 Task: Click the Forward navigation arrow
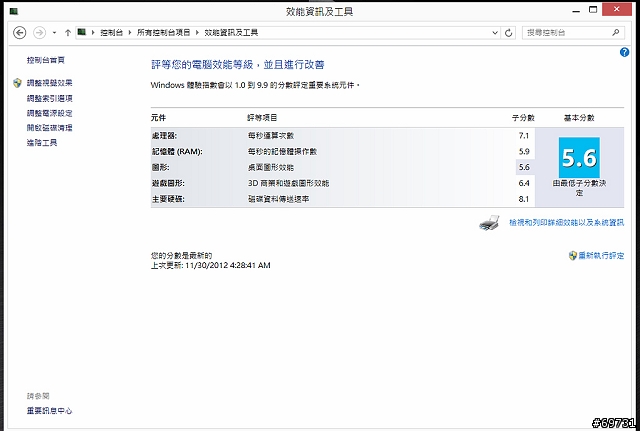tap(39, 33)
